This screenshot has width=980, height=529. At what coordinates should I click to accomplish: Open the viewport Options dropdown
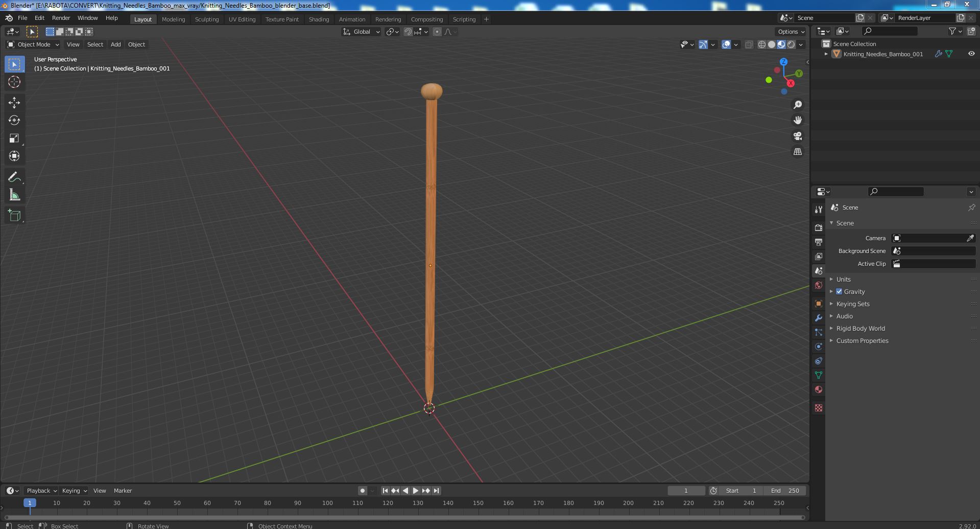[792, 32]
